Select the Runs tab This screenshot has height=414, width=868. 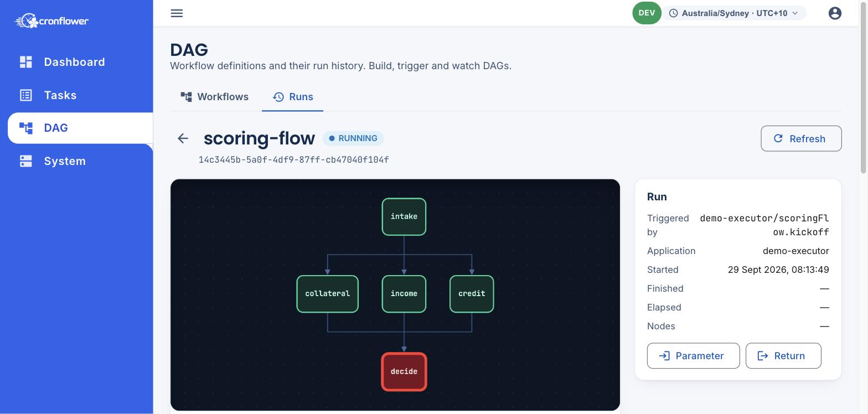293,97
